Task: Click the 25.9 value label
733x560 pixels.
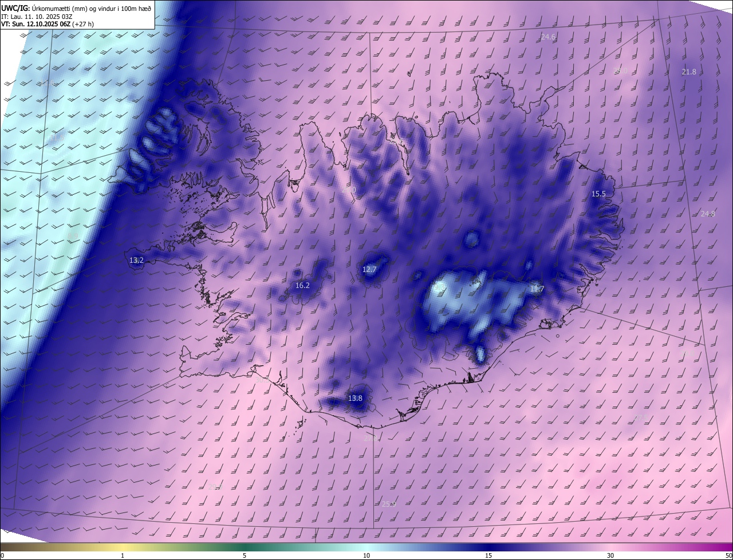Action: (x=389, y=504)
